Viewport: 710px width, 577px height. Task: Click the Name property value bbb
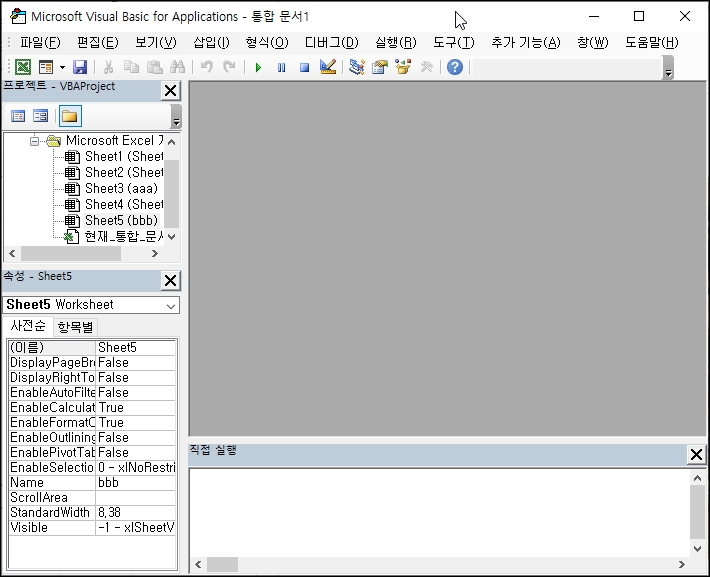(x=136, y=482)
